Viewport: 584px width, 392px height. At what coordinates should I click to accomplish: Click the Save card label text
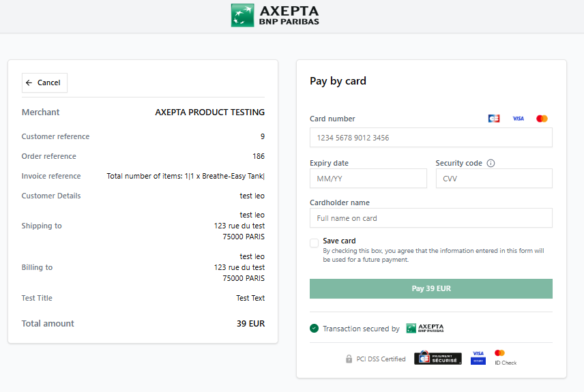(339, 241)
